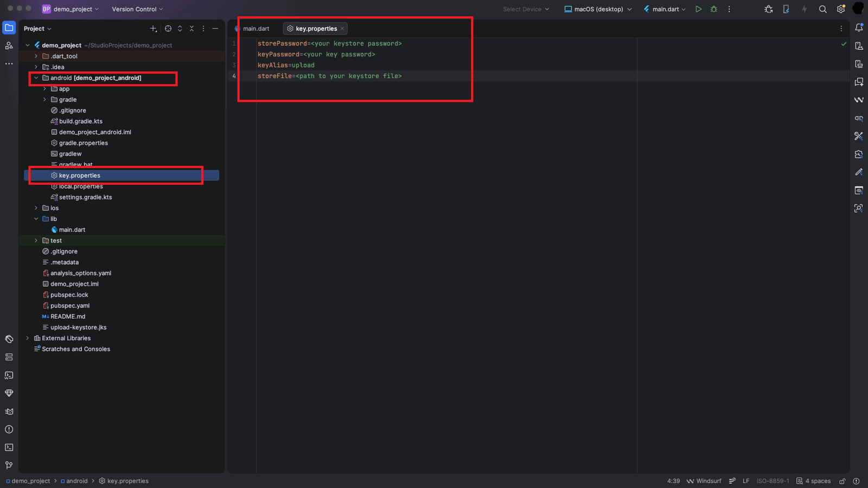
Task: Toggle read-only lock in status bar
Action: [x=843, y=481]
